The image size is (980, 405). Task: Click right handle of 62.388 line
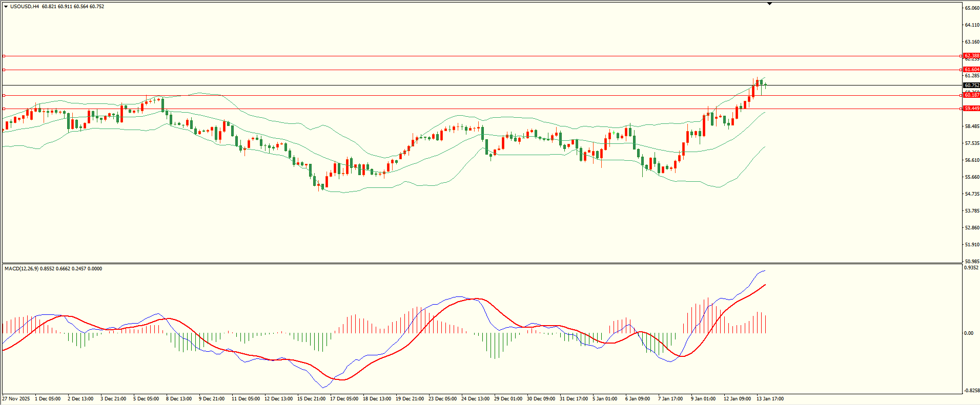(x=960, y=56)
